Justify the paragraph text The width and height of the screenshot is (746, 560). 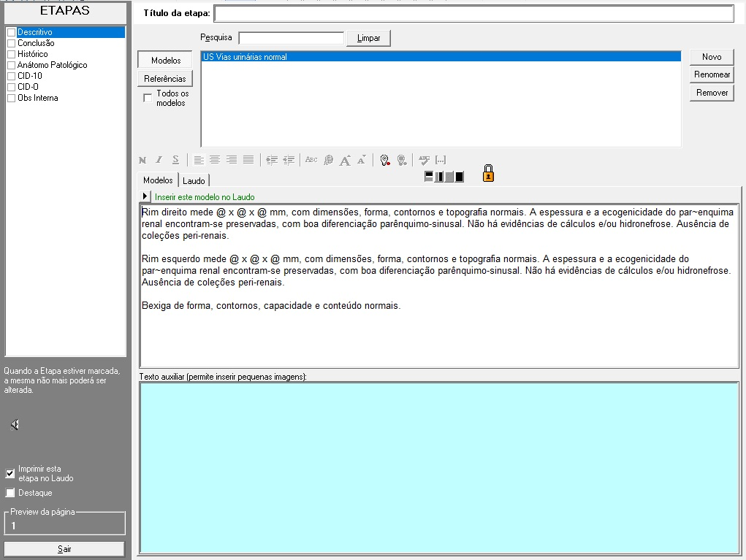pyautogui.click(x=248, y=160)
